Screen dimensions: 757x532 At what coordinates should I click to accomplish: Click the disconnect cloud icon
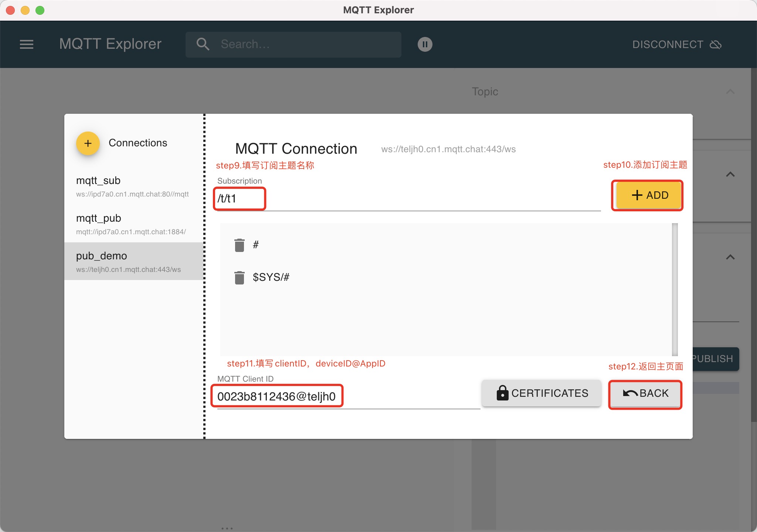[716, 45]
